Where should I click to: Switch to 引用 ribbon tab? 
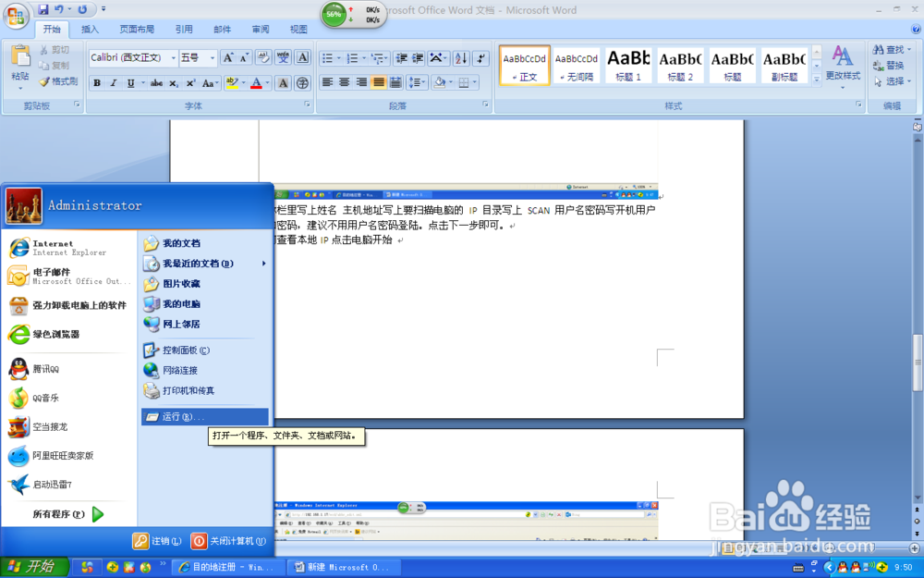[184, 29]
